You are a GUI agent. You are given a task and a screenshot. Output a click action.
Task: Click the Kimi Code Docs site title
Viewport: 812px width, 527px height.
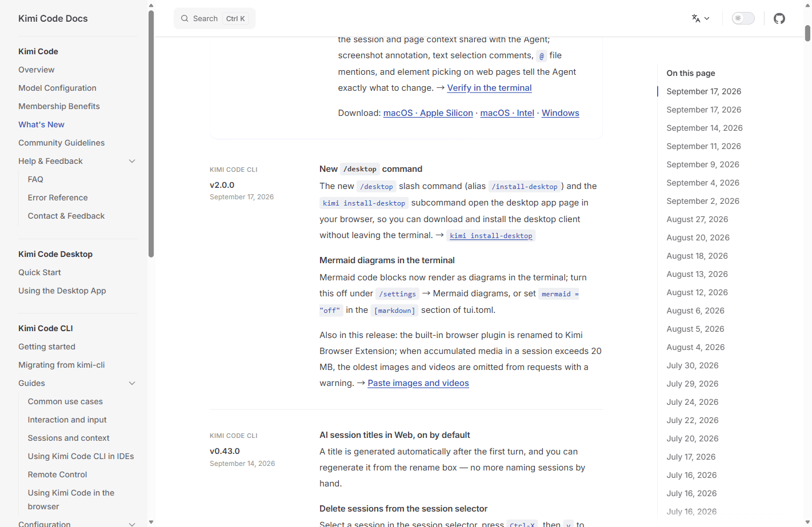53,18
